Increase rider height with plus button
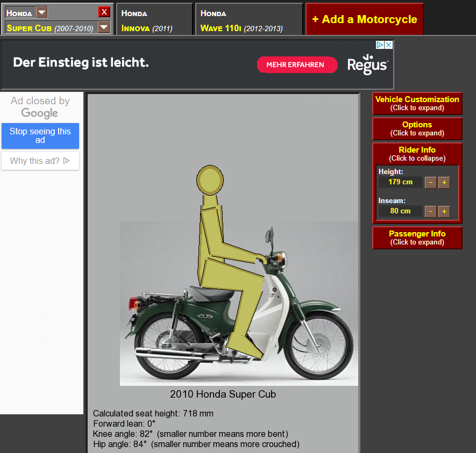 tap(444, 182)
